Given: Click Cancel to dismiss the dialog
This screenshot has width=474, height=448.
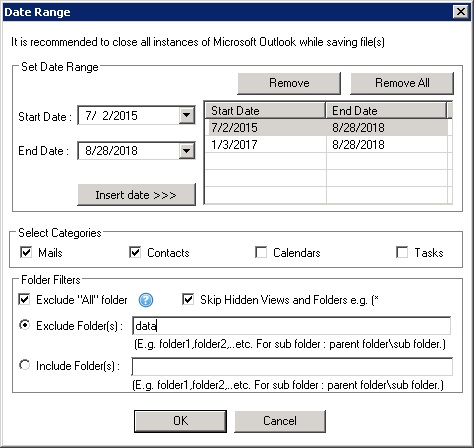Looking at the screenshot, I should tap(280, 421).
